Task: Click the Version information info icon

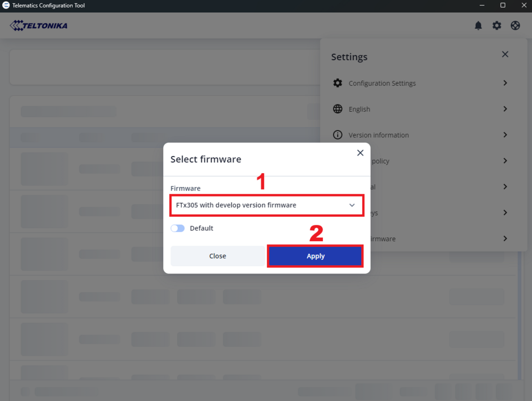Action: 337,135
